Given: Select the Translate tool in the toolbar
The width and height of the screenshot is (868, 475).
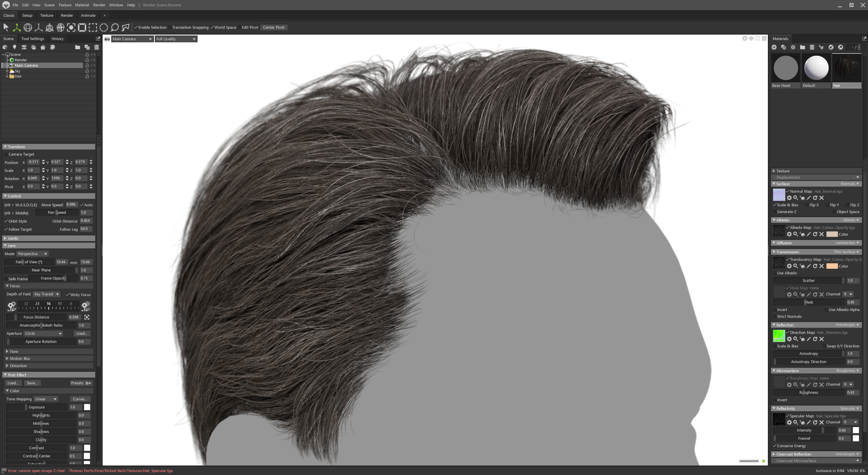Looking at the screenshot, I should point(17,28).
